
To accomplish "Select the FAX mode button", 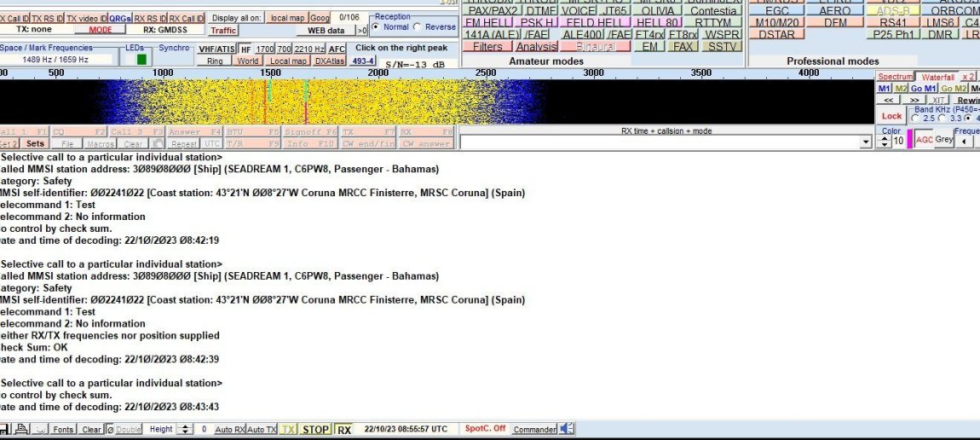I will coord(683,46).
